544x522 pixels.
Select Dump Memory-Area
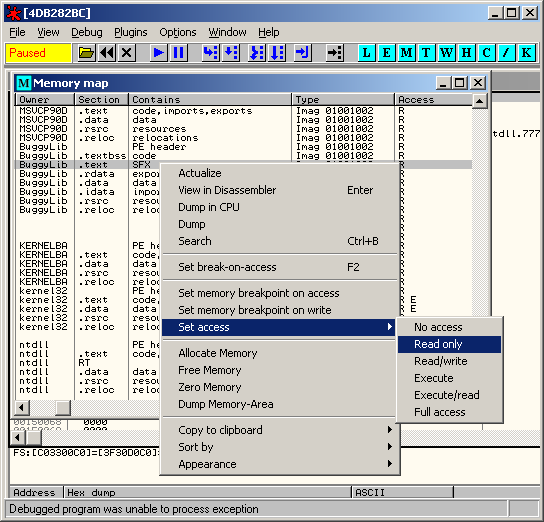pyautogui.click(x=279, y=404)
